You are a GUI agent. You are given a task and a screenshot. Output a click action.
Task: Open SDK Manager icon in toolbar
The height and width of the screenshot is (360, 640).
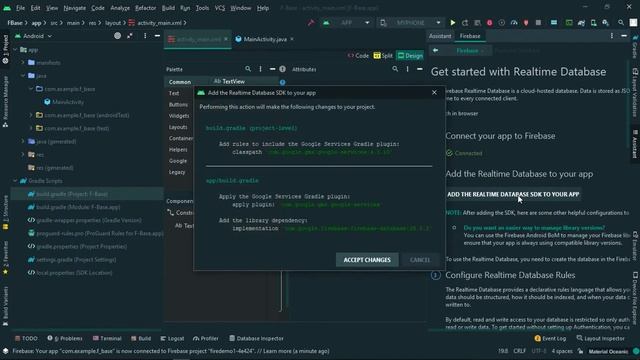click(x=606, y=23)
